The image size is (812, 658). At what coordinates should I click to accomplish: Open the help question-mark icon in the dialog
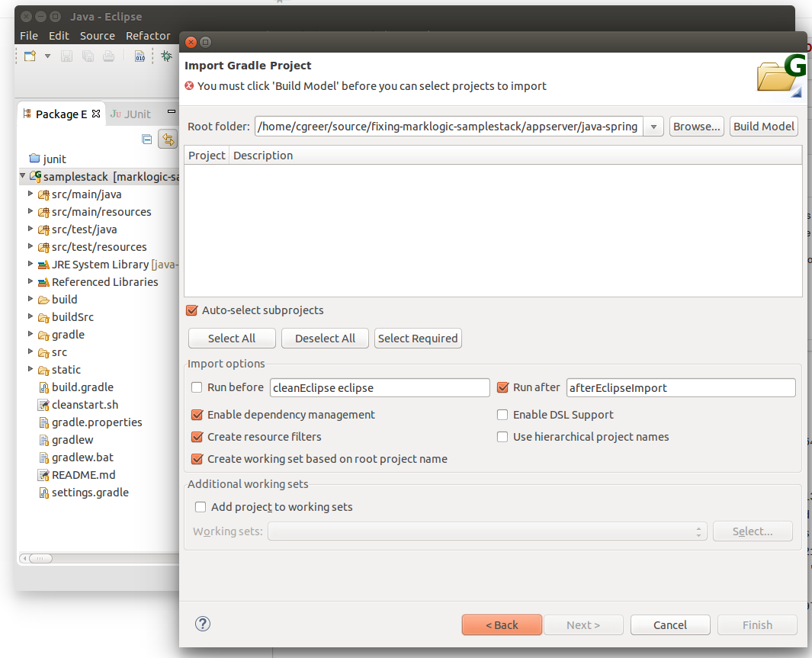[202, 624]
